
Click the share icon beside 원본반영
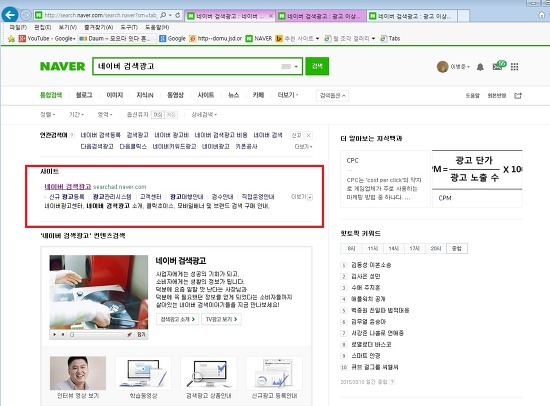(518, 95)
